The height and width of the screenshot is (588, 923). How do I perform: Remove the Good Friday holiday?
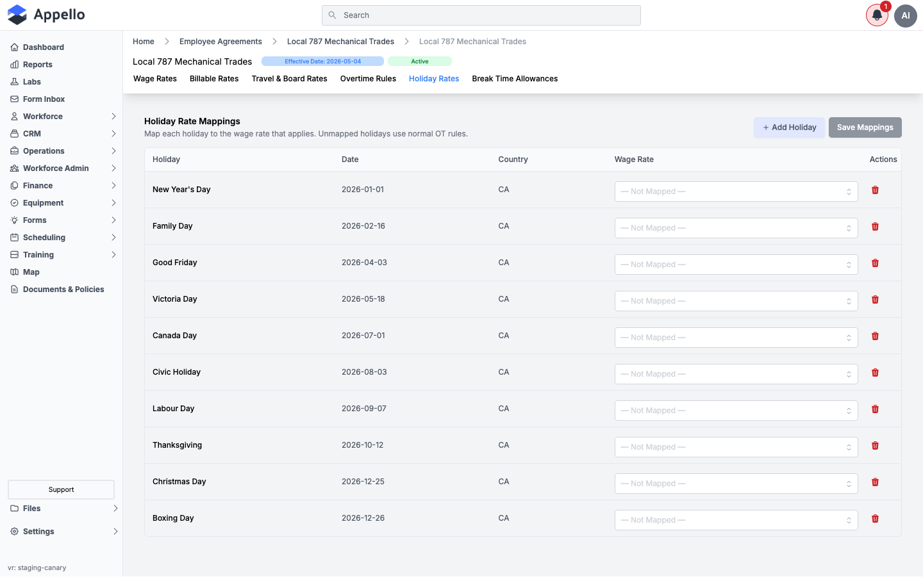pos(875,263)
